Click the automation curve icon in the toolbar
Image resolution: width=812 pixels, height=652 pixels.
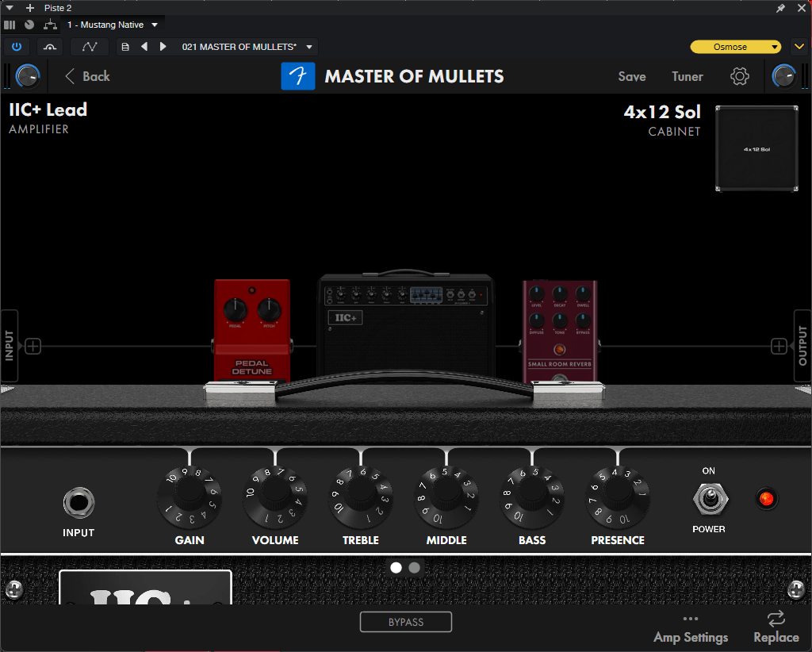point(89,46)
